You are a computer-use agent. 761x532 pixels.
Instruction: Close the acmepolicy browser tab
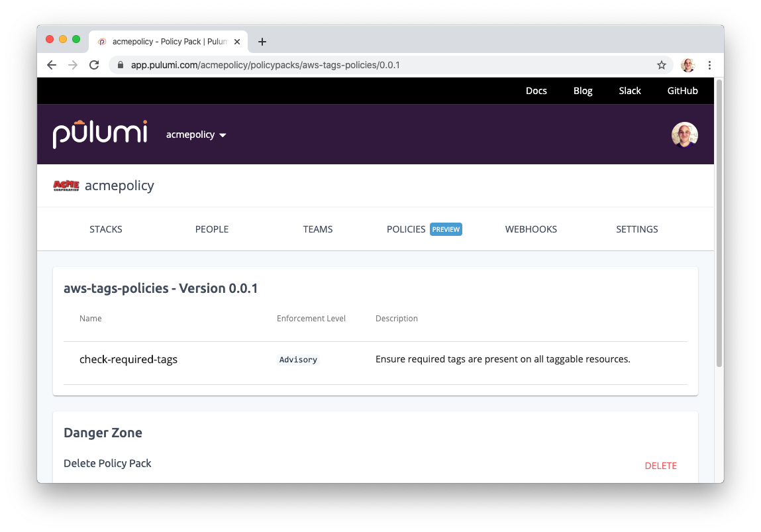pyautogui.click(x=237, y=42)
